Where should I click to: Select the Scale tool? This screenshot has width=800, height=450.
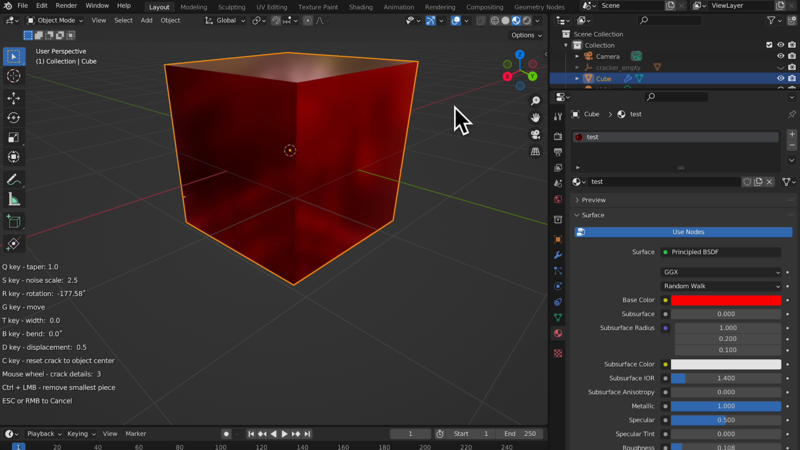pyautogui.click(x=14, y=137)
